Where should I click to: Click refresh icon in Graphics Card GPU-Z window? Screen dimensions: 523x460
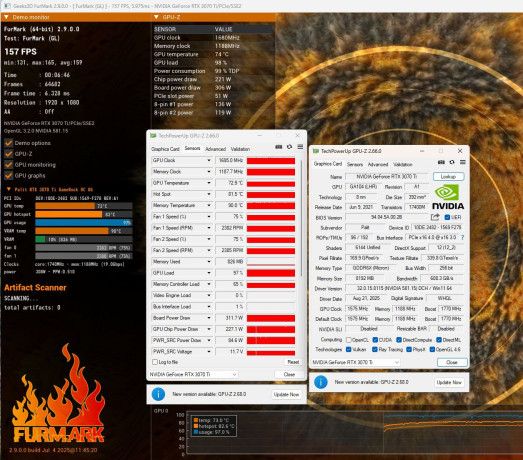(452, 162)
